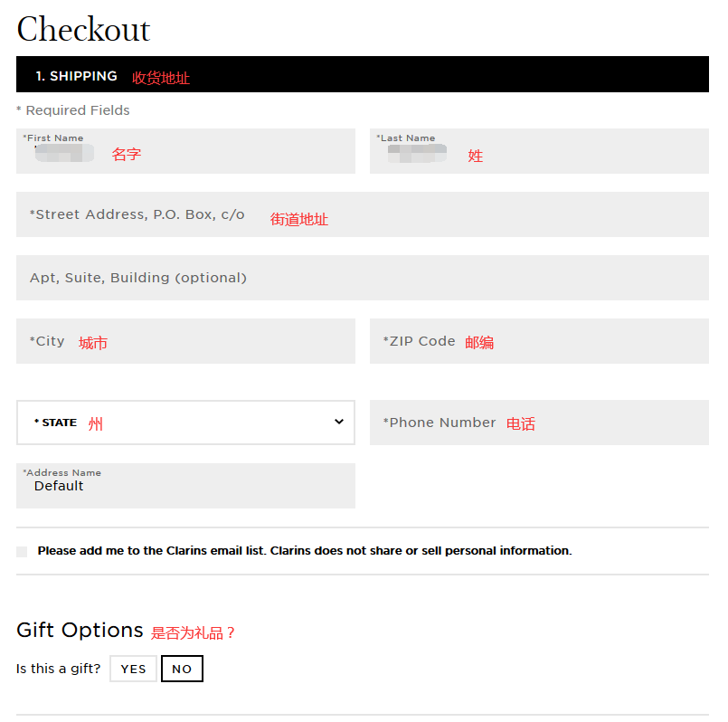This screenshot has height=722, width=728.
Task: Click the "Is this a gift?" label
Action: [59, 669]
